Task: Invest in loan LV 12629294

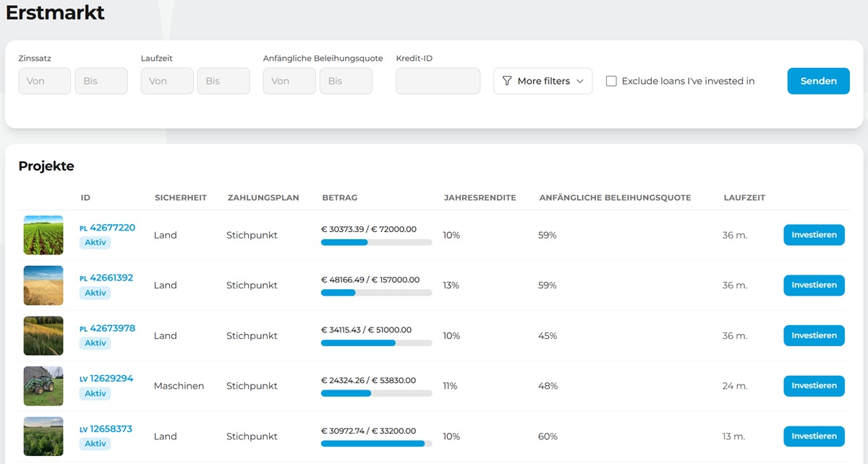Action: tap(814, 385)
